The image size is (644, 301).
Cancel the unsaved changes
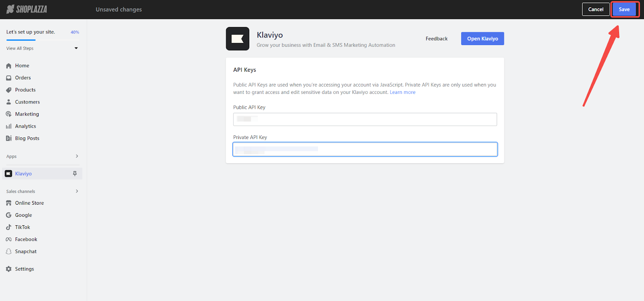(x=596, y=9)
